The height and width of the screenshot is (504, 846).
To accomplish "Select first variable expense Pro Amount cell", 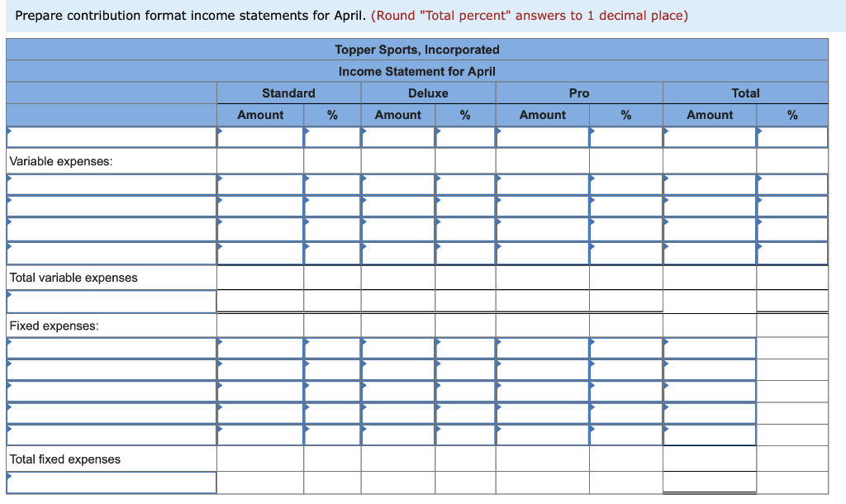I will [x=542, y=184].
